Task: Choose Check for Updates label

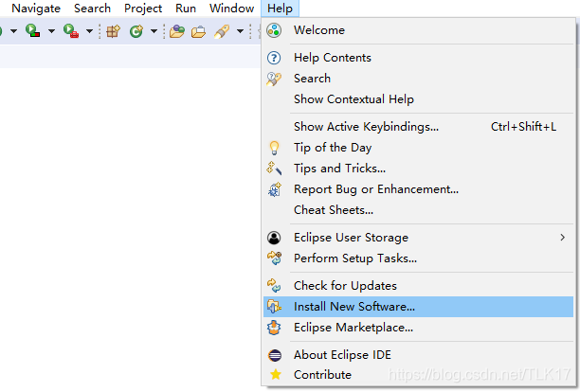Action: point(345,286)
